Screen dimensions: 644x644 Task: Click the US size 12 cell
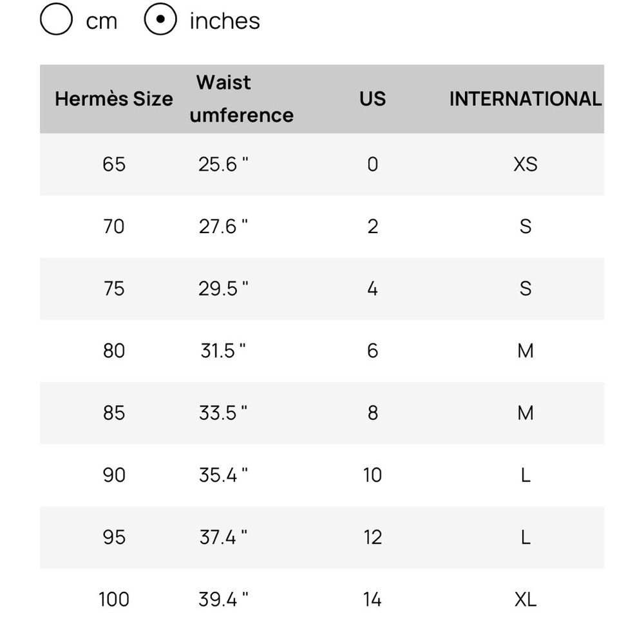[372, 537]
